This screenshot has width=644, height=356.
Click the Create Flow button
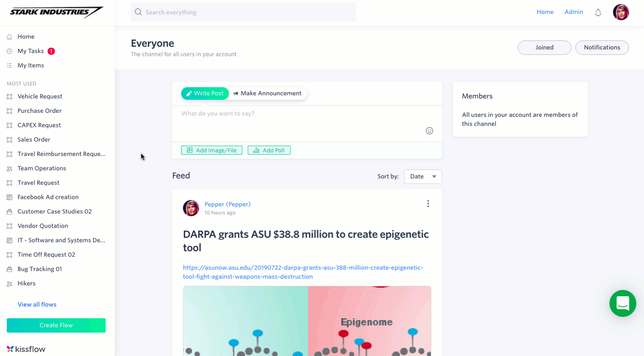pyautogui.click(x=56, y=325)
